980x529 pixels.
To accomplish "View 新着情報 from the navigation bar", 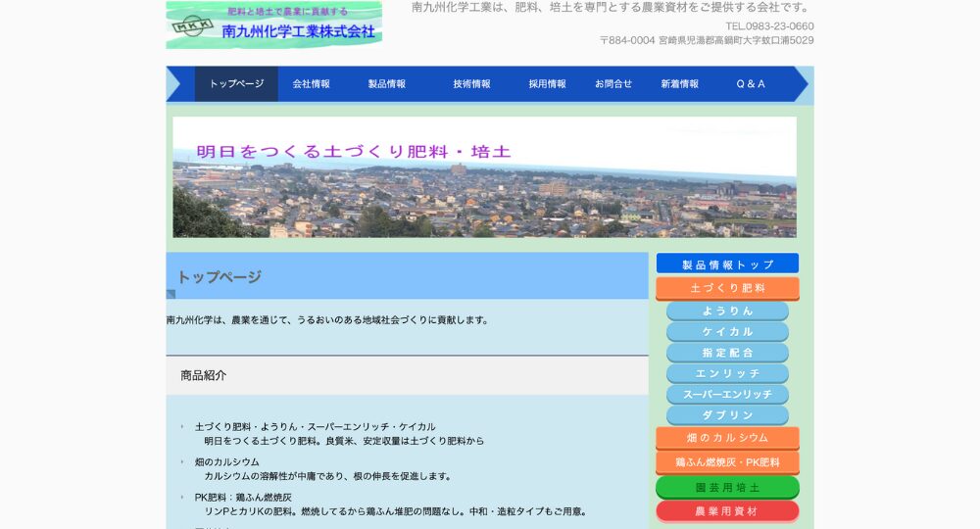I will tap(680, 83).
